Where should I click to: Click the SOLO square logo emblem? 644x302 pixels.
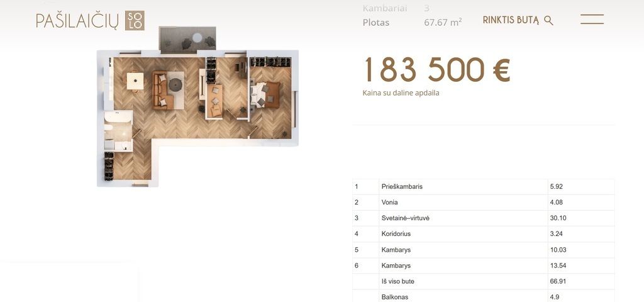(x=135, y=20)
